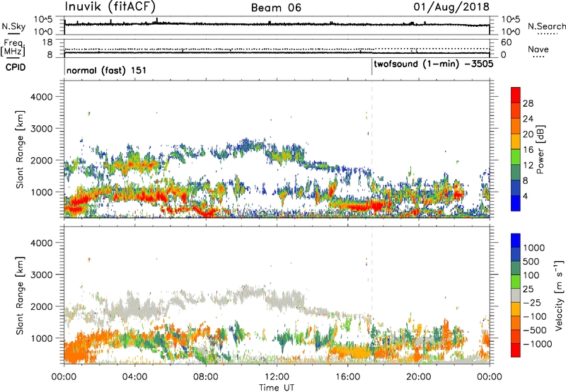Screen dimensions: 566x392
Task: Click the 'Slant Range [km]' label of the velocity panel
Action: (20, 295)
